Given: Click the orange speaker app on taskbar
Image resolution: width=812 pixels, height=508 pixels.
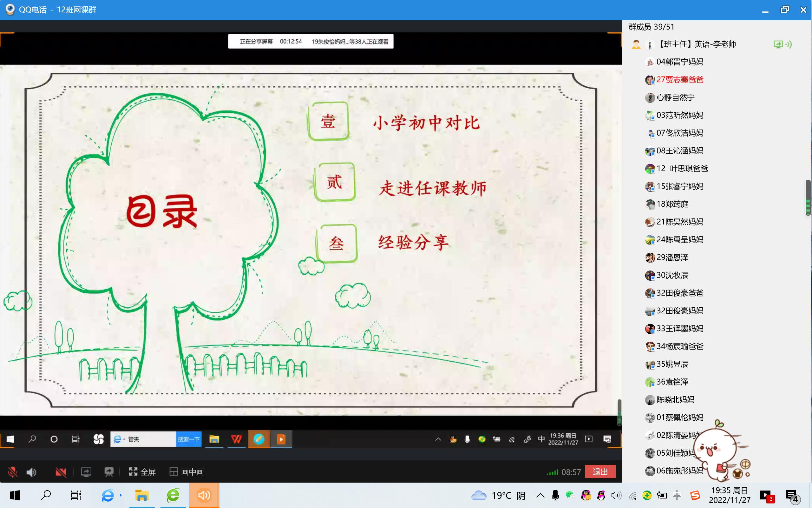Looking at the screenshot, I should (204, 495).
